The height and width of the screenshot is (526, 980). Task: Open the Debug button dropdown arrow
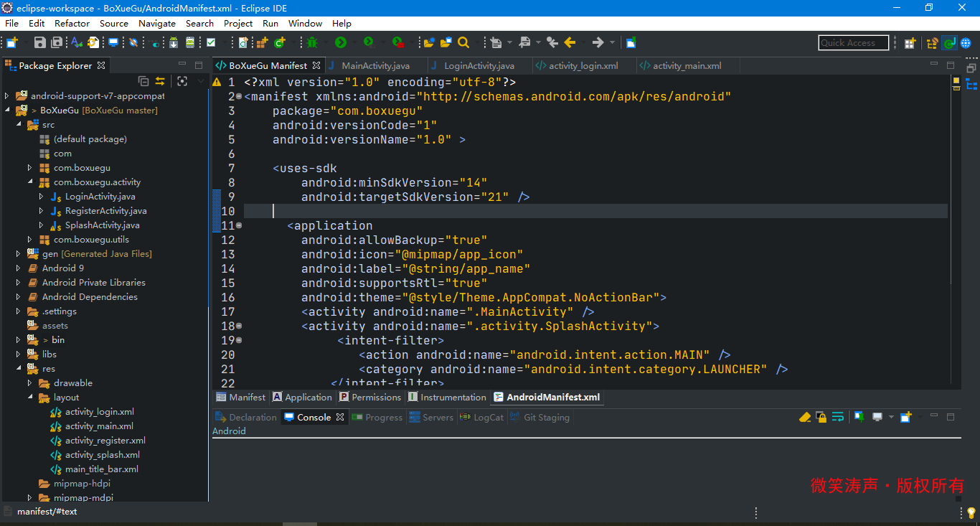(326, 43)
